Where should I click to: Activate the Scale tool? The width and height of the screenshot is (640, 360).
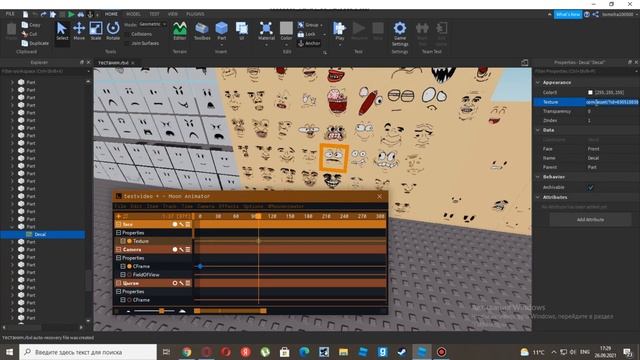pyautogui.click(x=96, y=31)
